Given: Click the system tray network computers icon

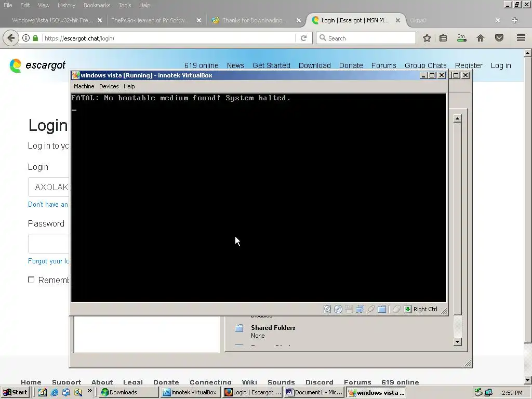Looking at the screenshot, I should point(488,393).
